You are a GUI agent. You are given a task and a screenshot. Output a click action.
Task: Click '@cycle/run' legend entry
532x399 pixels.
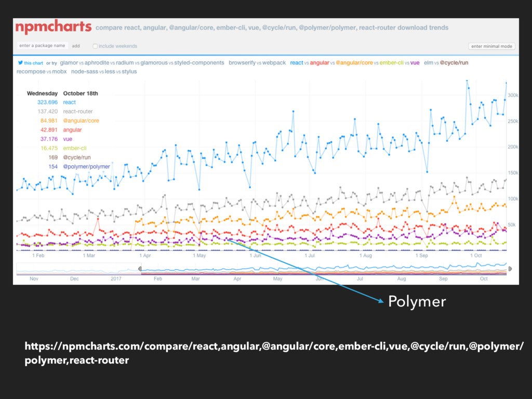click(77, 157)
